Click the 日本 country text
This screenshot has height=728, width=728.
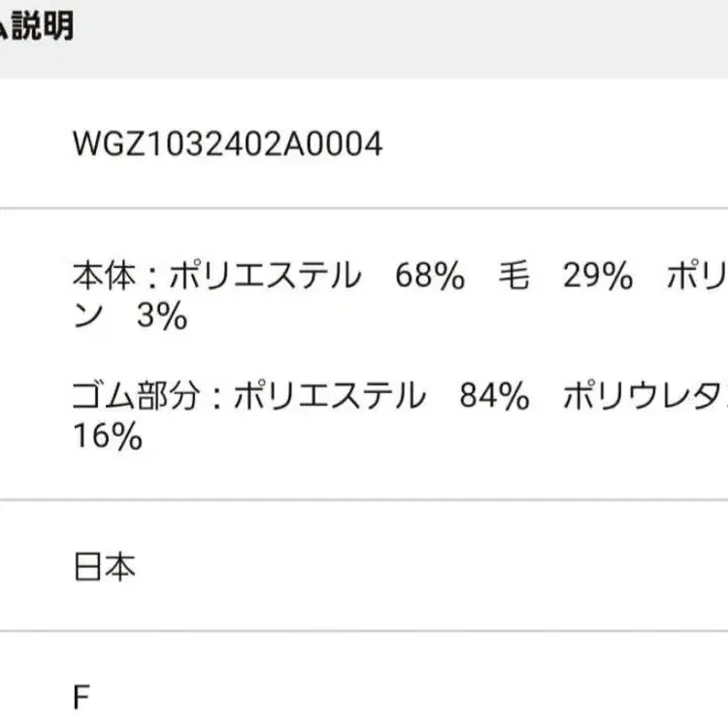[x=104, y=567]
